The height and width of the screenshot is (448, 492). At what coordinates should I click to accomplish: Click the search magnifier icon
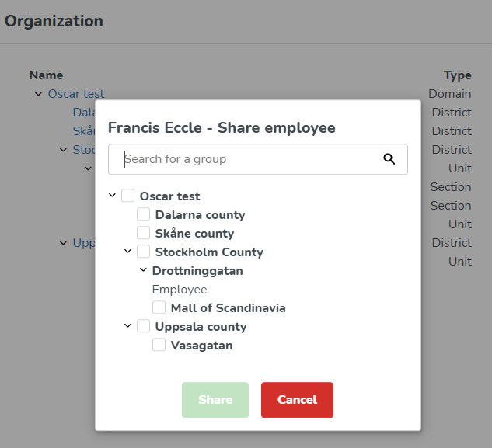coord(389,159)
